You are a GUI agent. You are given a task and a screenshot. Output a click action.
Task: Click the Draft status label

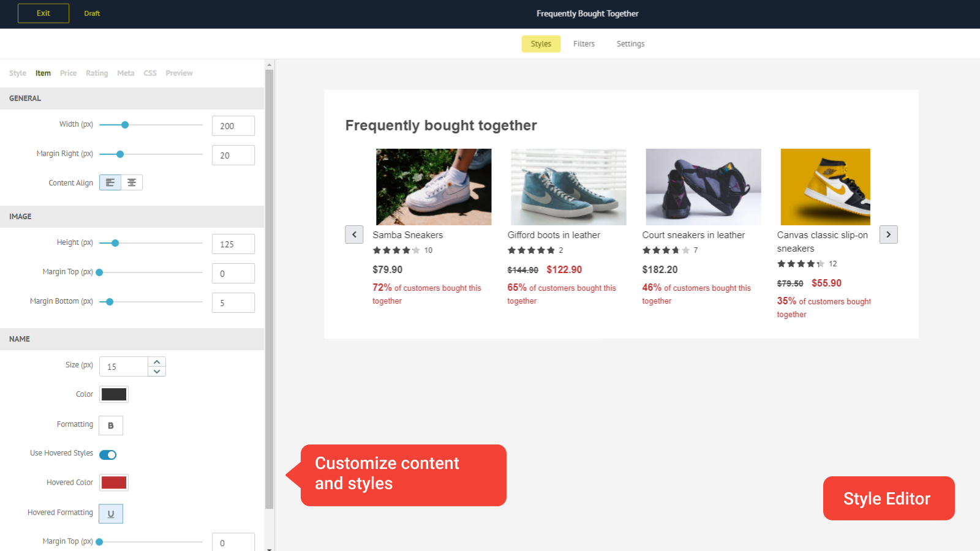pyautogui.click(x=92, y=13)
